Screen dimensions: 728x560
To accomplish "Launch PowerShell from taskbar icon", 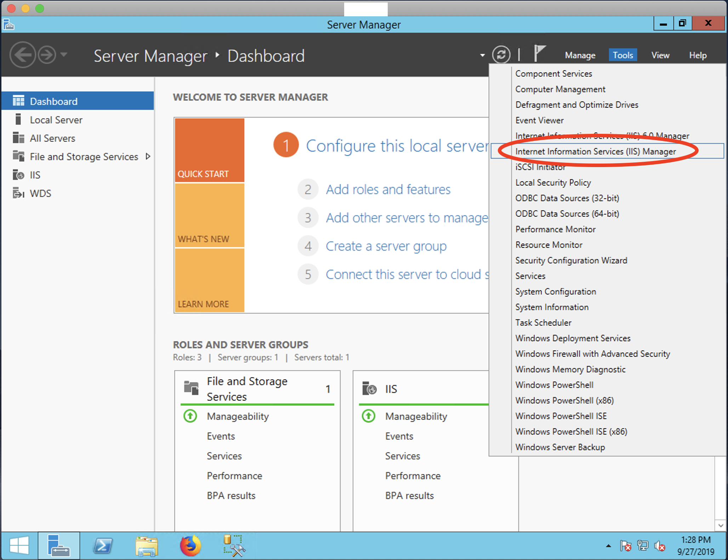I will (103, 545).
